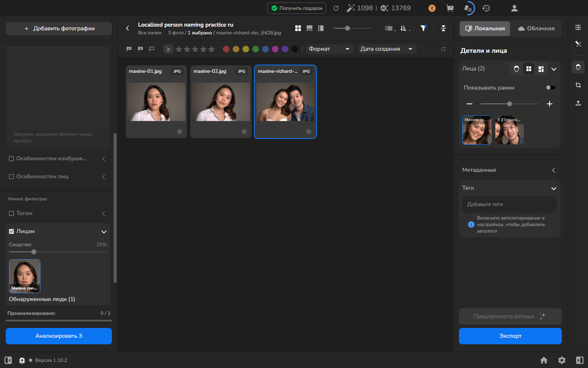Open the filter funnel icon

coord(423,28)
